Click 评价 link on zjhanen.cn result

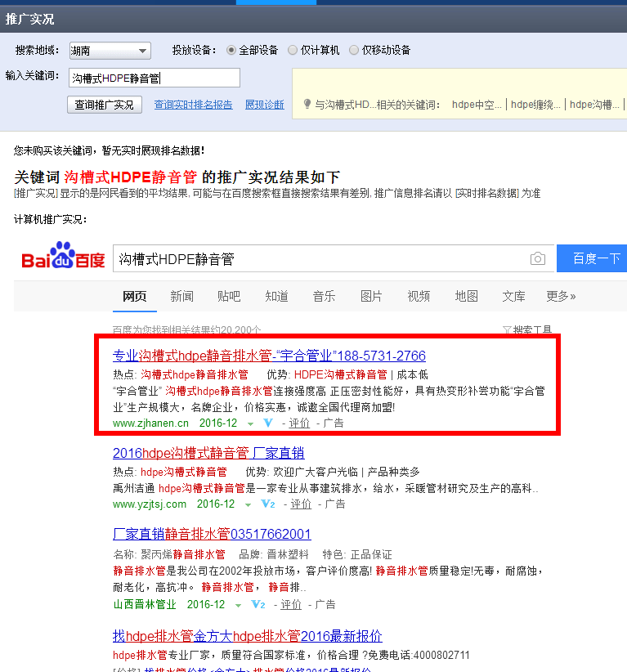pos(299,423)
